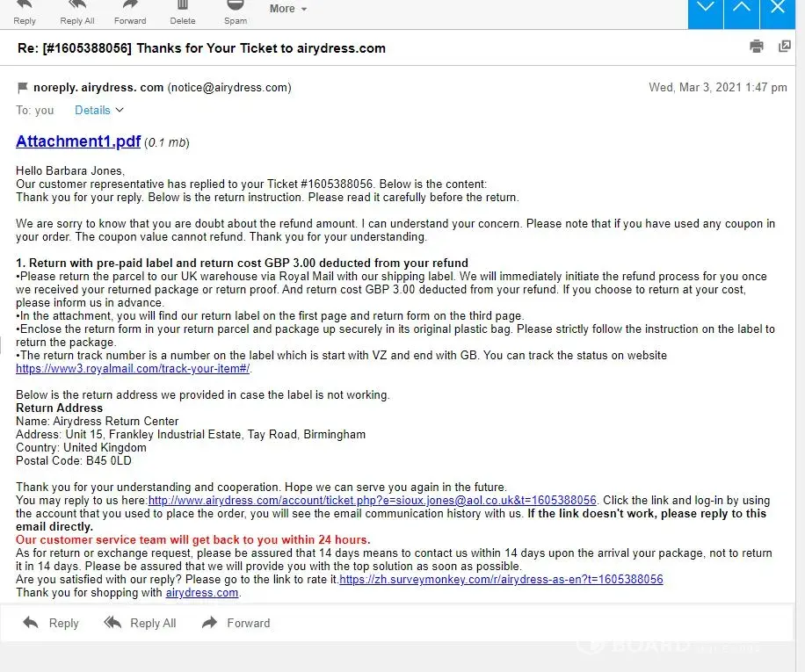Click the bottom Forward button
The height and width of the screenshot is (672, 805).
coord(236,623)
